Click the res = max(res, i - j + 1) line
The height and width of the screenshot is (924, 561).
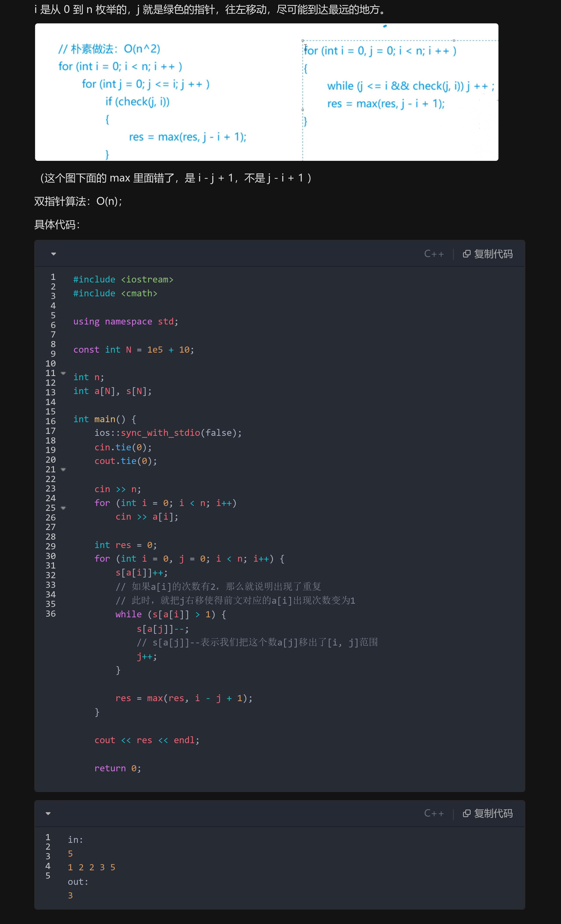tap(184, 698)
